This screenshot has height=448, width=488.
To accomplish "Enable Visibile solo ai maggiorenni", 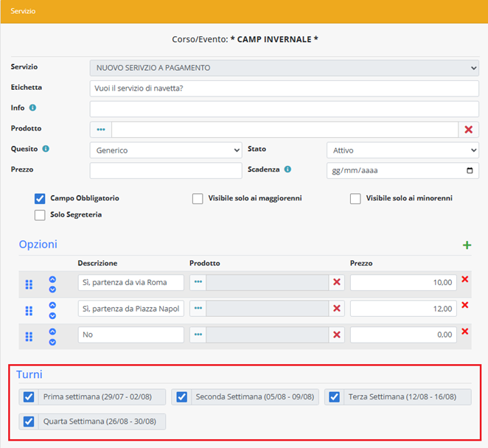I will [x=198, y=199].
